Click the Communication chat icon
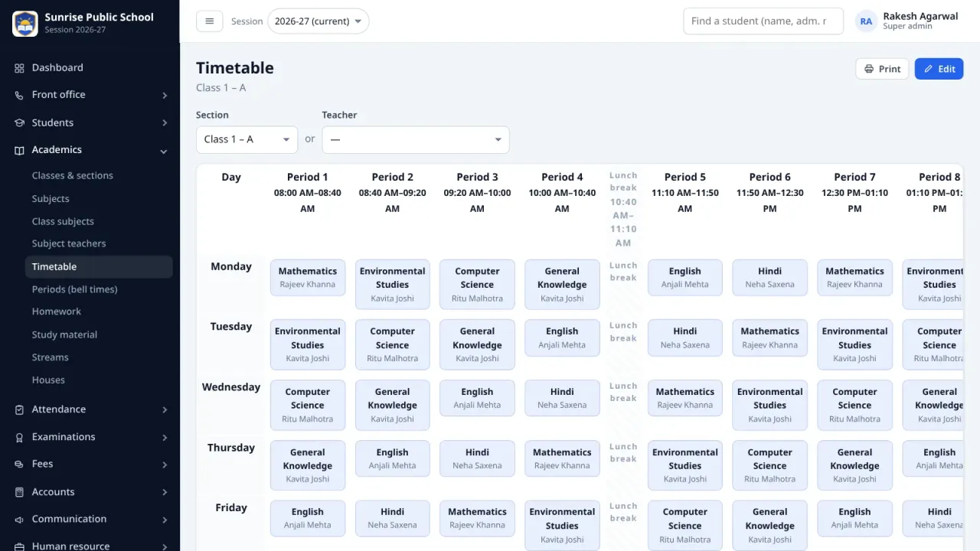This screenshot has width=980, height=551. (x=19, y=519)
